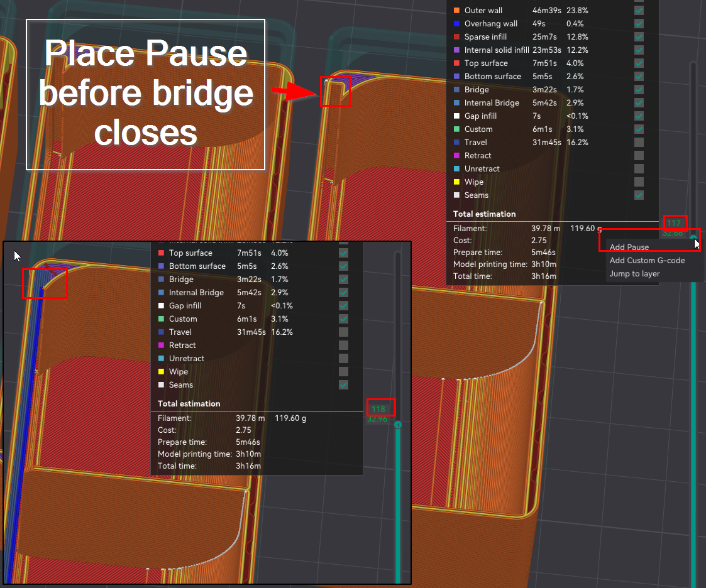The image size is (706, 588).
Task: Click cyan Unretract swatch in inset legend
Action: [x=161, y=359]
